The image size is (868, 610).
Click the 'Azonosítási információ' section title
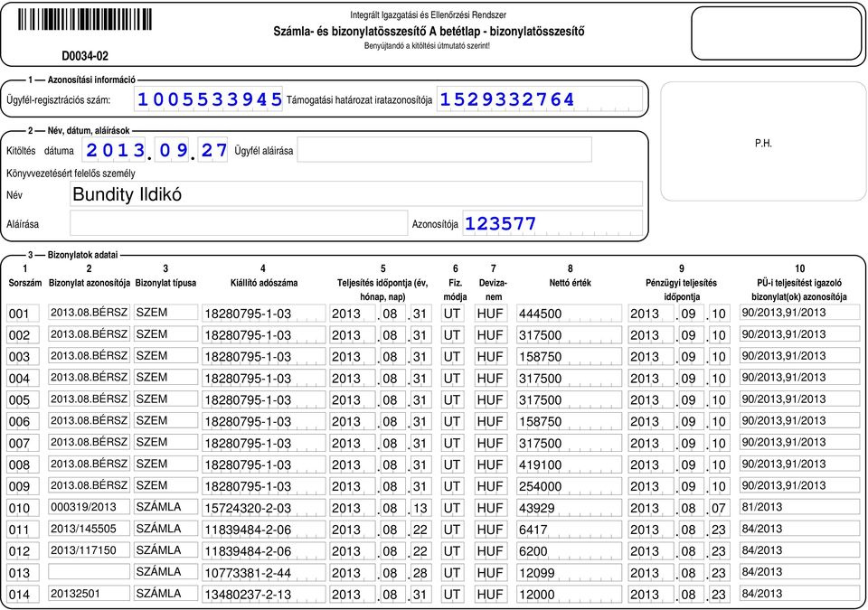91,80
